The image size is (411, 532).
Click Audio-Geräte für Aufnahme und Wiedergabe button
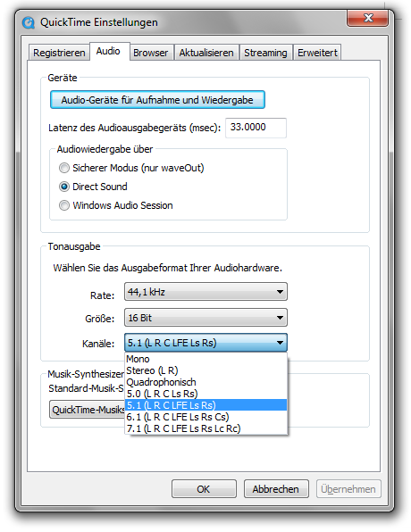157,100
